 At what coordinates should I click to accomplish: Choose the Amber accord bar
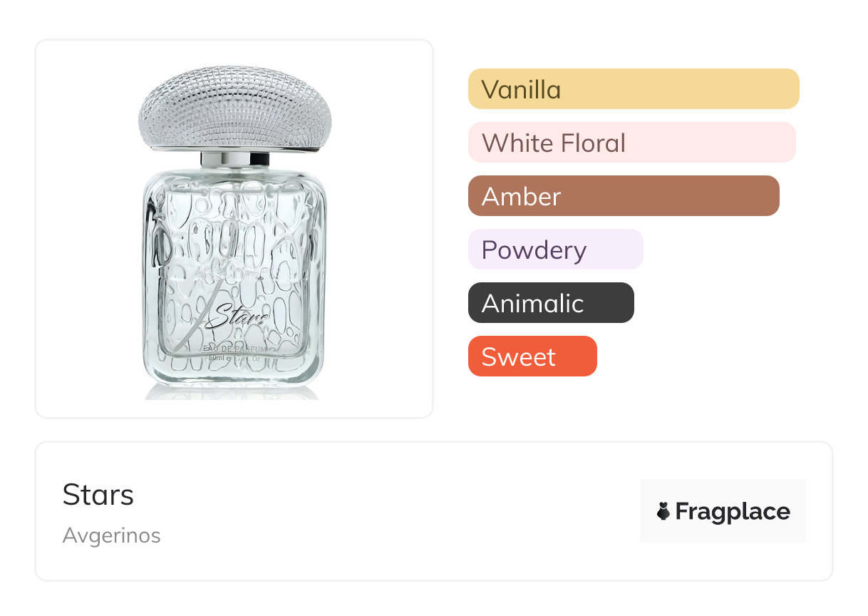623,196
